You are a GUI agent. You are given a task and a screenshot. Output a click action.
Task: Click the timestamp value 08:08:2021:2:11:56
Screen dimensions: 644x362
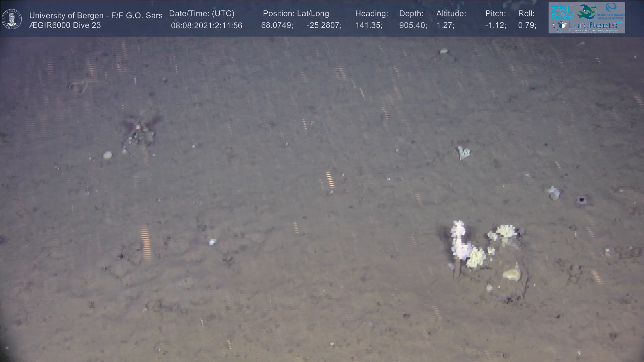click(x=206, y=25)
